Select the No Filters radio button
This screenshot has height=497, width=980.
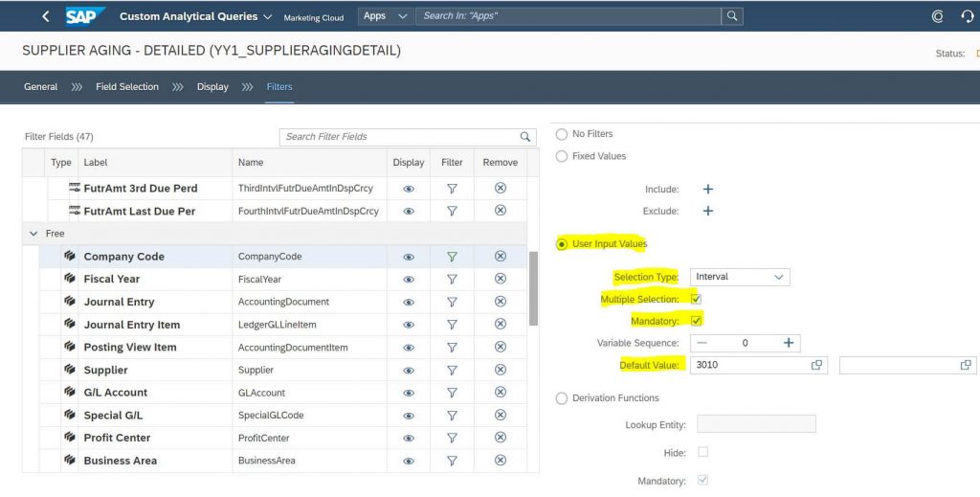[x=561, y=134]
